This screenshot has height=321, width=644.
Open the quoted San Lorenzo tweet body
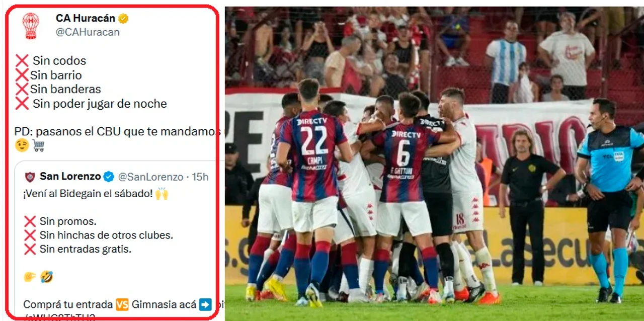[x=116, y=240]
